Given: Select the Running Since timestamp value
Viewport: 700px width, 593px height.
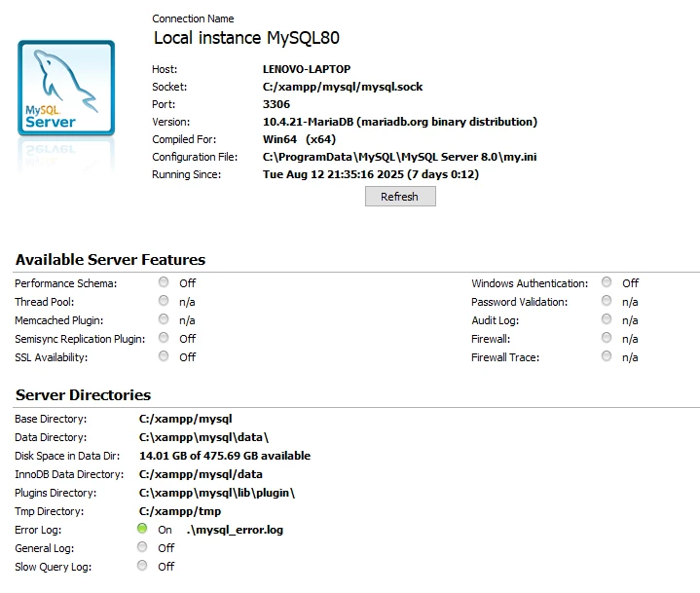Looking at the screenshot, I should tap(371, 174).
